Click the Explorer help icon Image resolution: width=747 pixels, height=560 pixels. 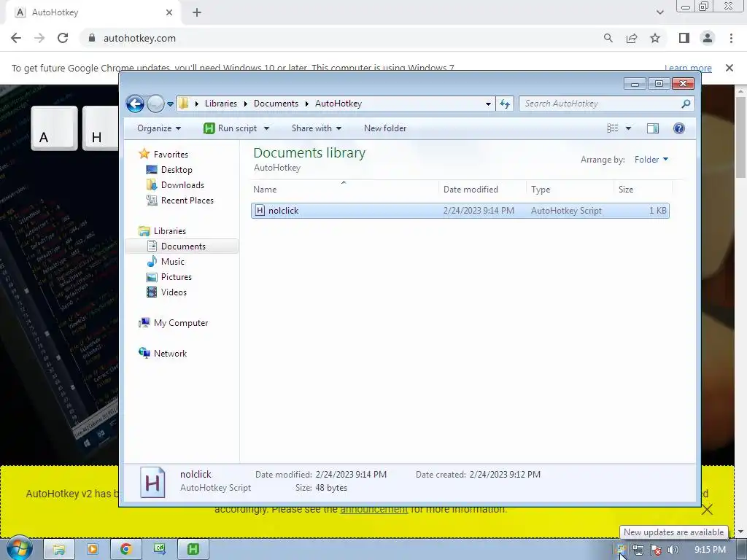[x=679, y=128]
